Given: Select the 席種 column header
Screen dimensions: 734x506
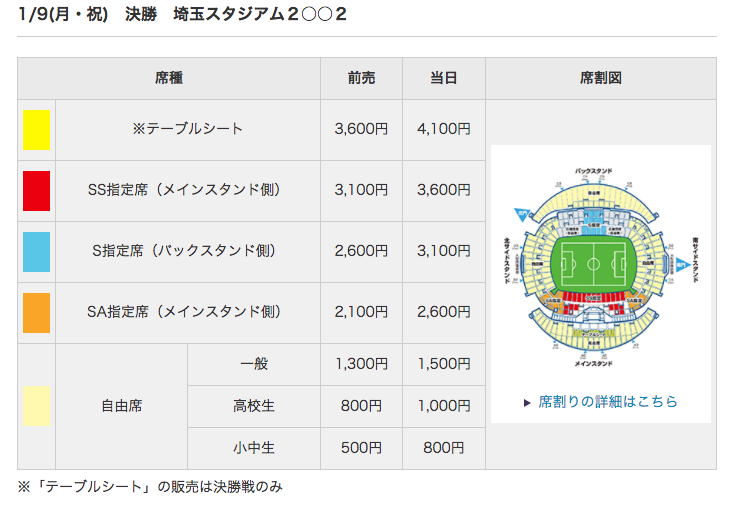Looking at the screenshot, I should pos(169,78).
